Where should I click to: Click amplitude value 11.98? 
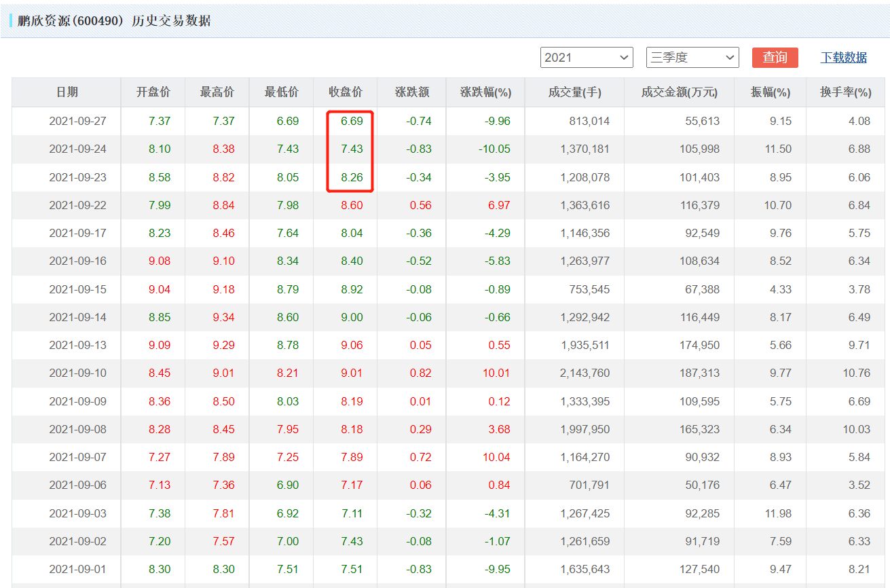[778, 514]
